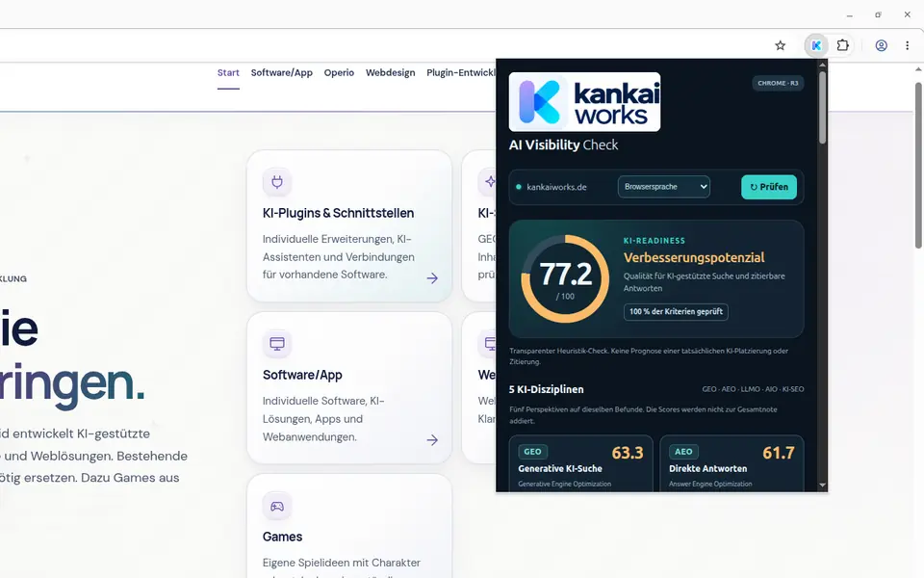Viewport: 924px width, 578px height.
Task: Click the 61.7 AEO score
Action: tap(779, 453)
